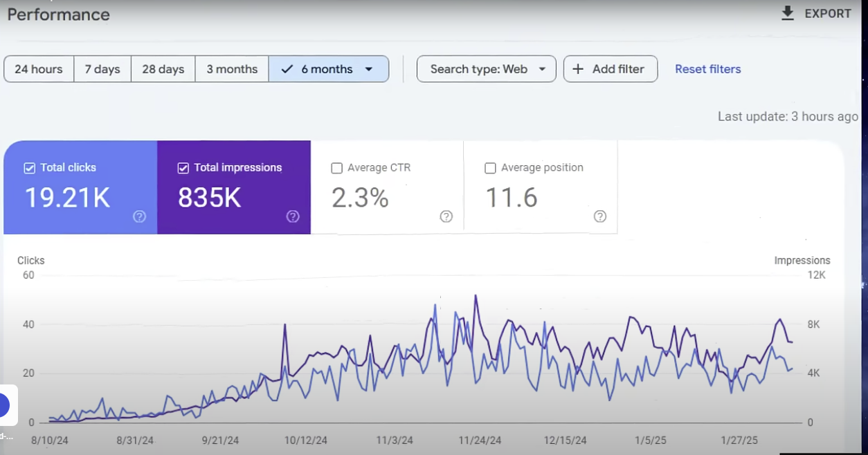Switch to the 7 days tab
The width and height of the screenshot is (868, 455).
click(102, 68)
